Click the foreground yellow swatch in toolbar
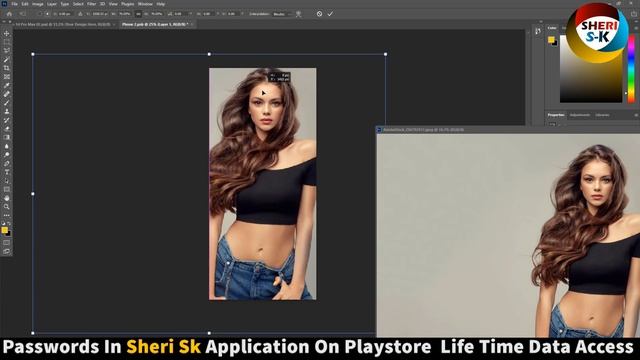 4,230
